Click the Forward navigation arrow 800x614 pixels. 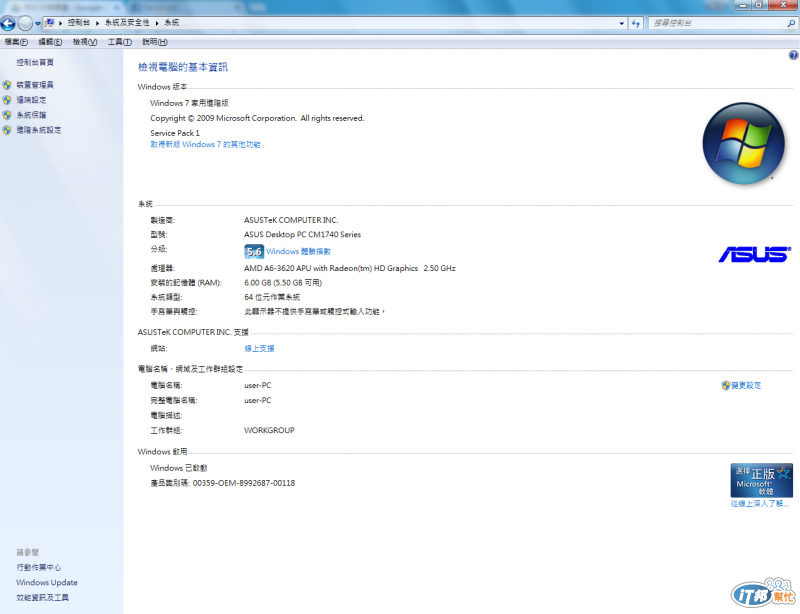point(25,23)
